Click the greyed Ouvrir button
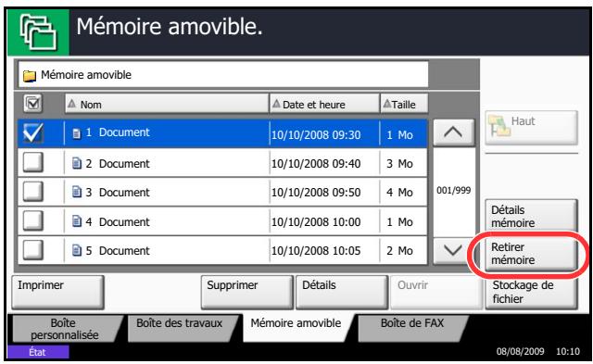This screenshot has width=593, height=364. [x=436, y=292]
